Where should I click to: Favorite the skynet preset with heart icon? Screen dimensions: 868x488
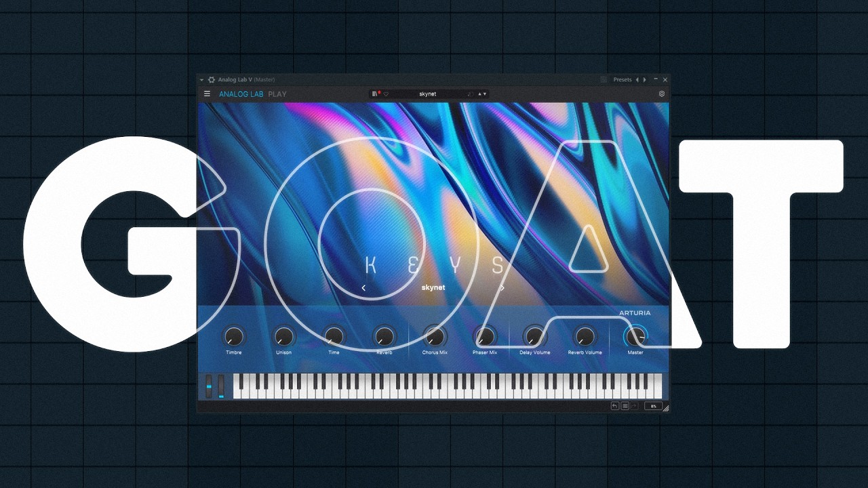[386, 94]
